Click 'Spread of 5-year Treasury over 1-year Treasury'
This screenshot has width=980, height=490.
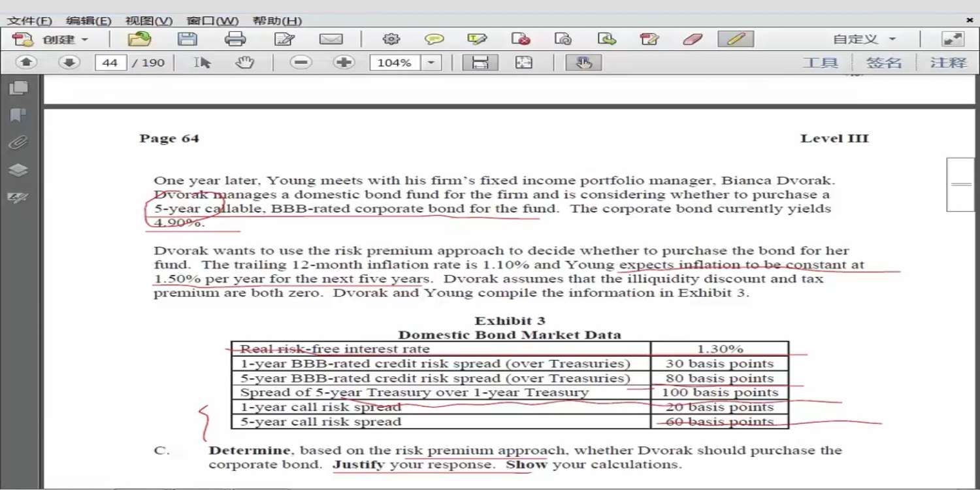(414, 393)
